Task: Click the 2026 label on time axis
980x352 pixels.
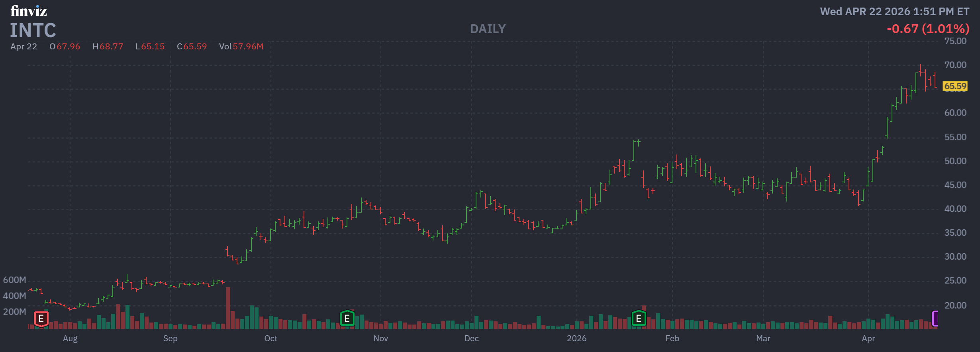Action: click(x=576, y=338)
